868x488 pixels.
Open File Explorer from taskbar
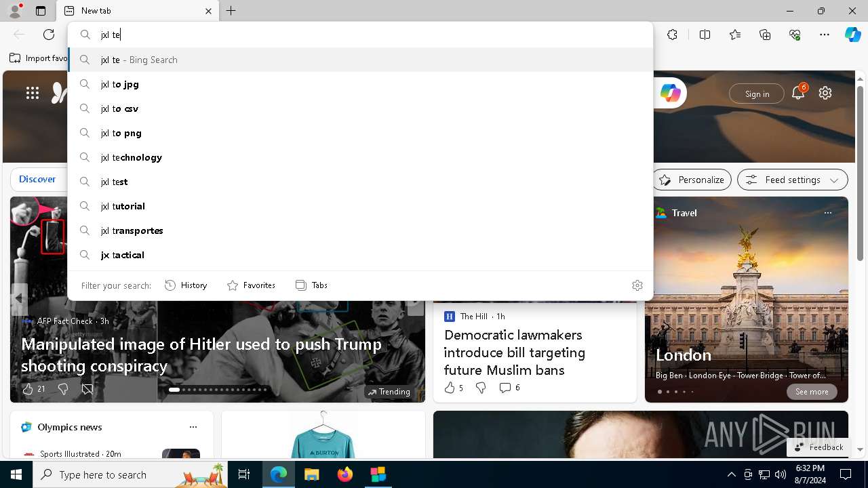311,474
